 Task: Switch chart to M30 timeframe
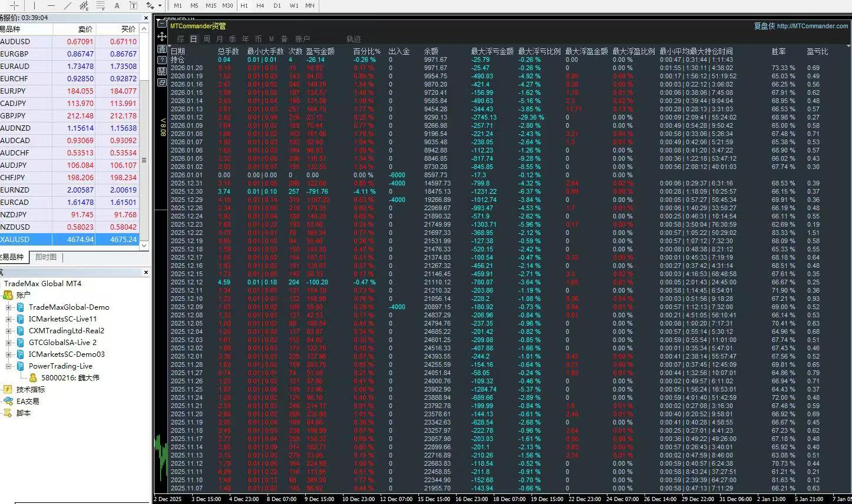pyautogui.click(x=227, y=5)
